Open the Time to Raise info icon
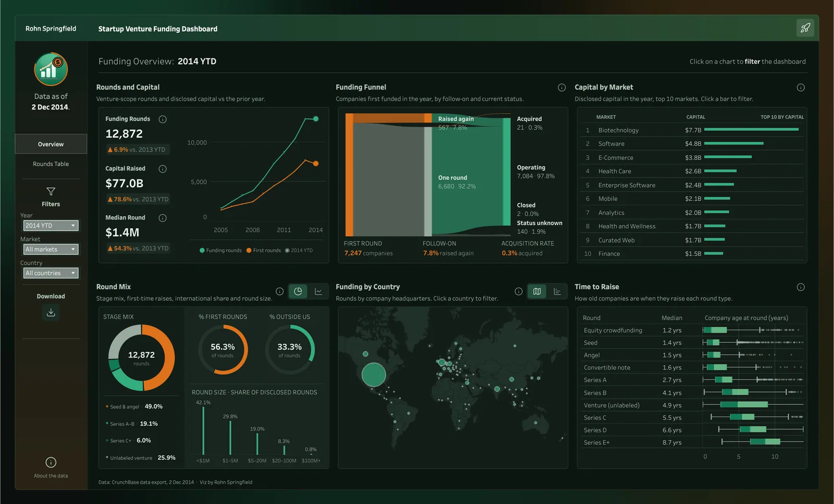 (x=801, y=287)
